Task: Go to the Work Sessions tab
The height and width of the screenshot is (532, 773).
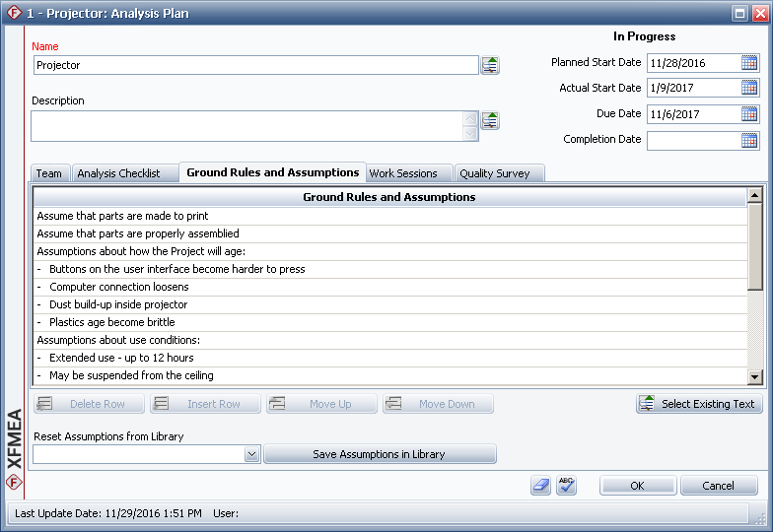Action: tap(403, 173)
